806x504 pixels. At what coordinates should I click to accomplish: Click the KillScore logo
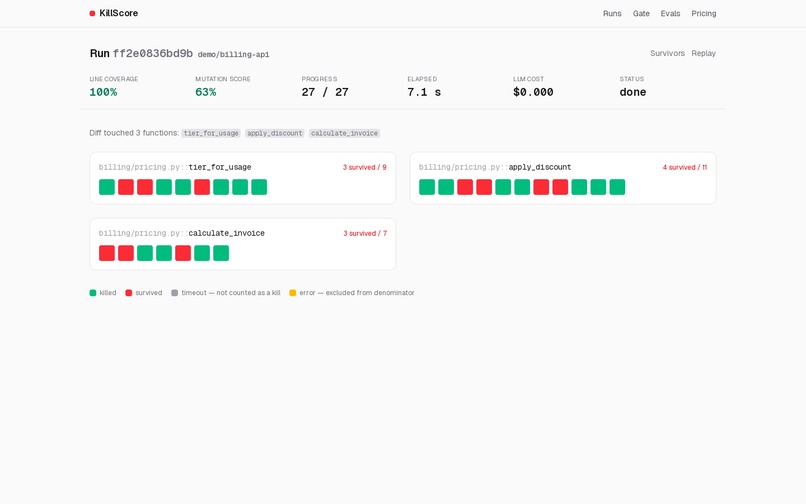[x=114, y=13]
